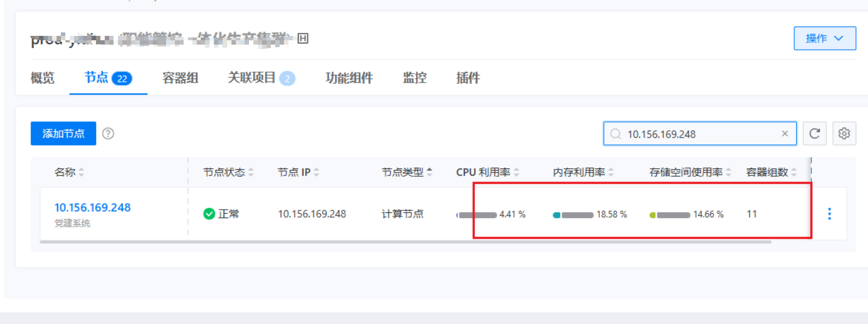Screen dimensions: 868x324
Task: Open the 功能组件 tab
Action: pyautogui.click(x=349, y=78)
